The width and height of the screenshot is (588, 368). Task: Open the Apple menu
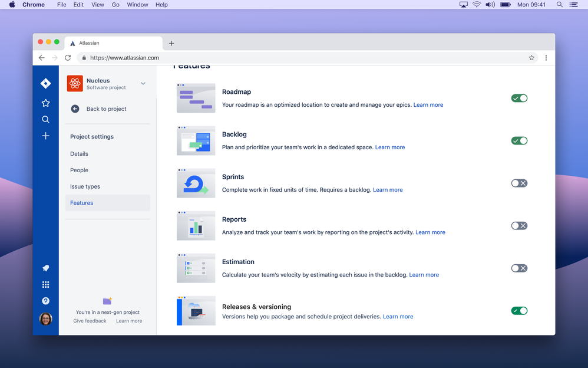(12, 5)
